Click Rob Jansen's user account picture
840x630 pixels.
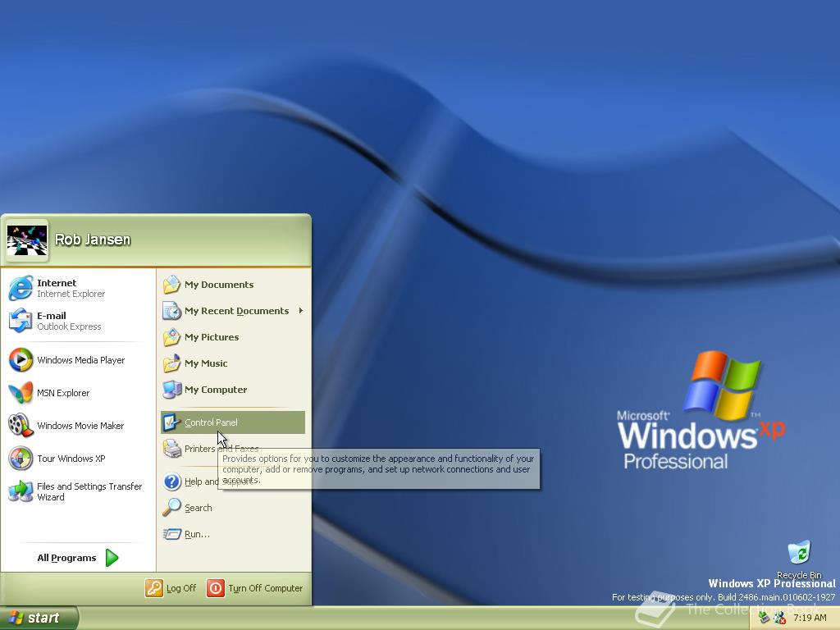[x=27, y=240]
